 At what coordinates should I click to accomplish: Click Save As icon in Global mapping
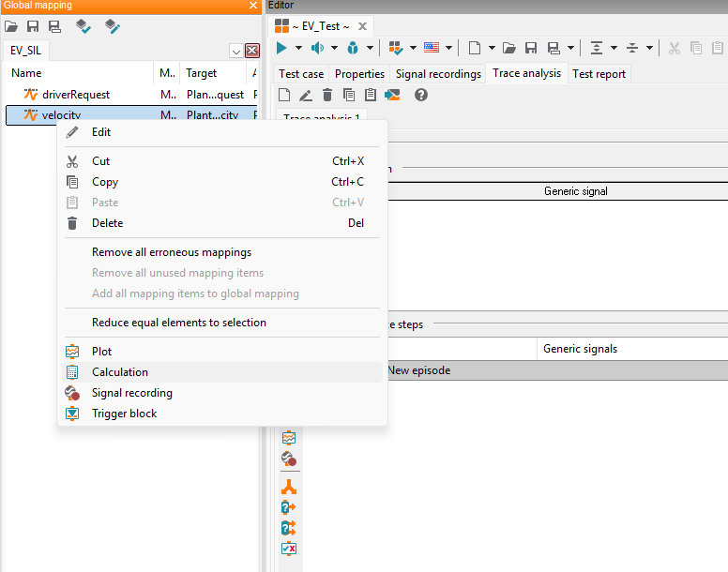pyautogui.click(x=54, y=26)
